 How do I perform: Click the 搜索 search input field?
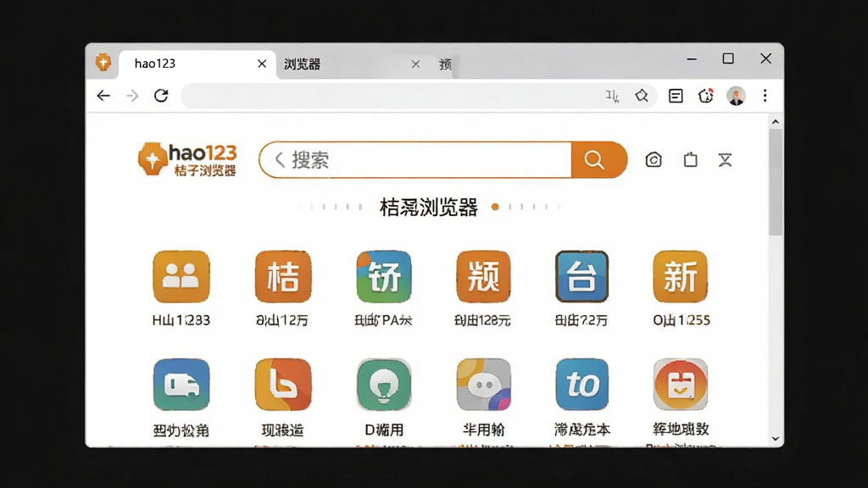(415, 160)
